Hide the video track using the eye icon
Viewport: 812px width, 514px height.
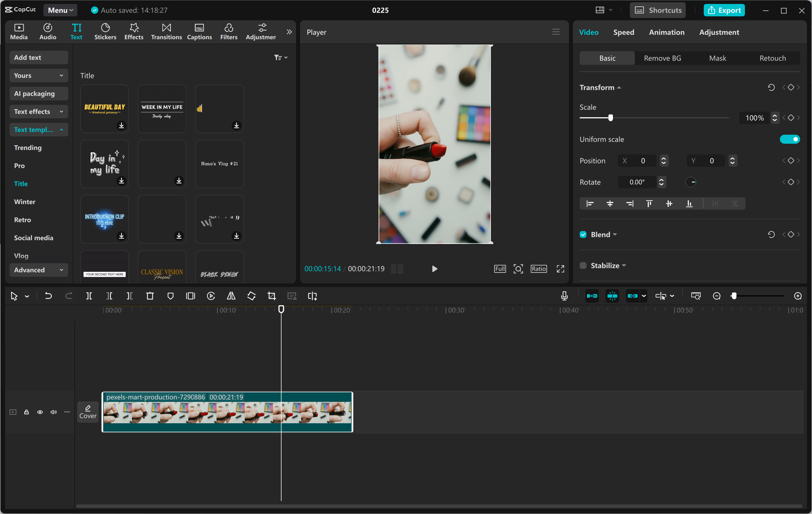40,412
